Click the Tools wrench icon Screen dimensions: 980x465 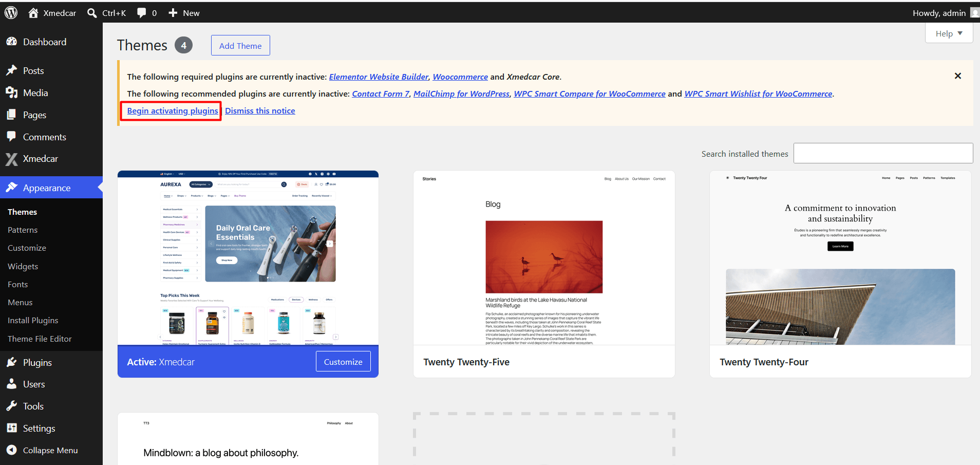coord(12,406)
